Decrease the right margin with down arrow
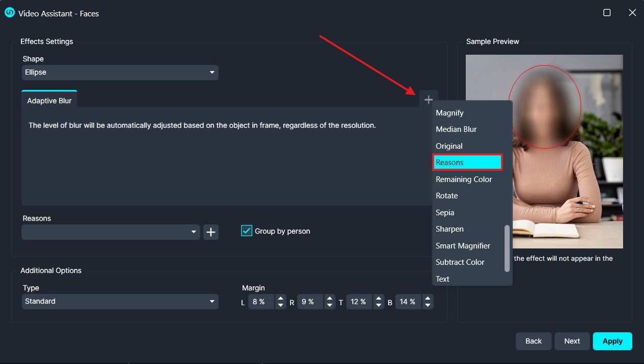The width and height of the screenshot is (644, 364). (330, 305)
